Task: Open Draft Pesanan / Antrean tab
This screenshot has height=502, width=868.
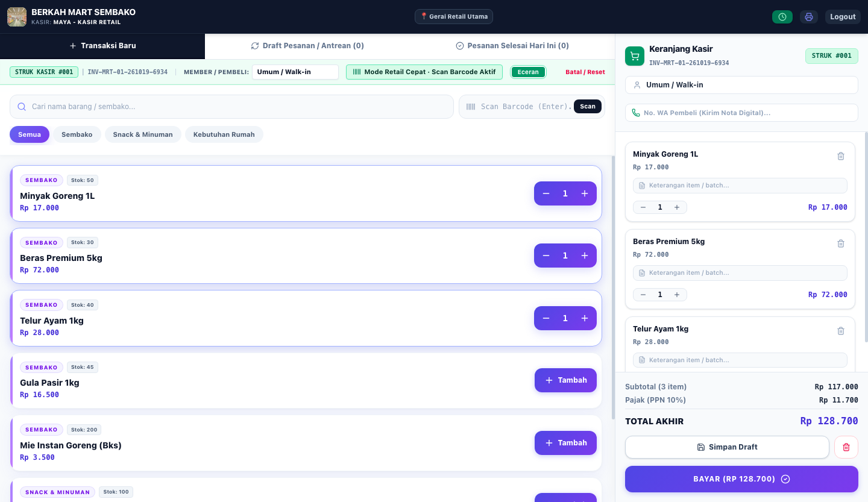Action: pos(307,46)
